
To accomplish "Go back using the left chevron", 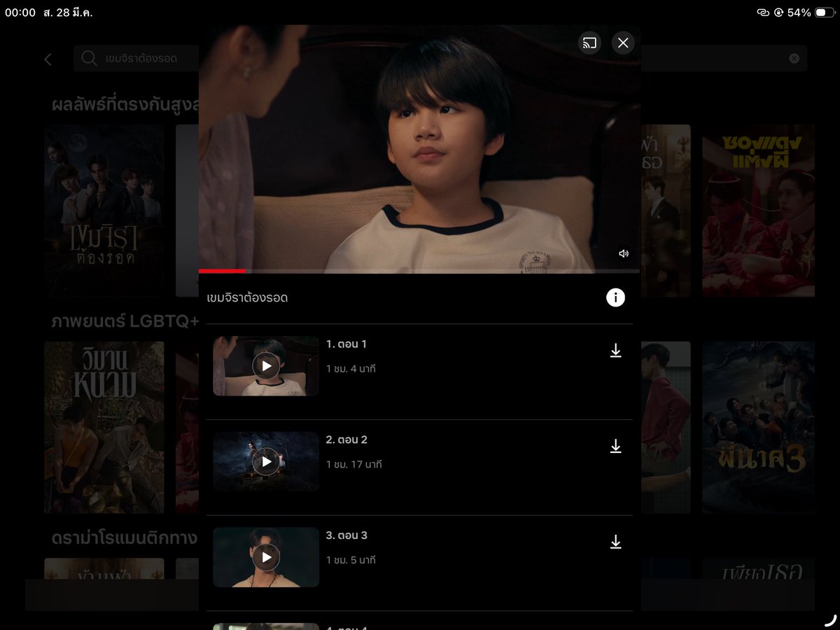I will [x=48, y=59].
